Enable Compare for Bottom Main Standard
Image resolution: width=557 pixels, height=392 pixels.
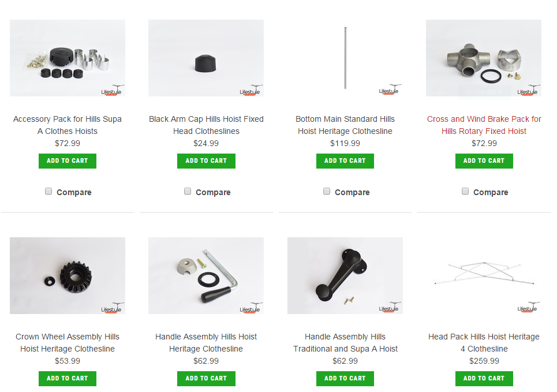click(327, 191)
